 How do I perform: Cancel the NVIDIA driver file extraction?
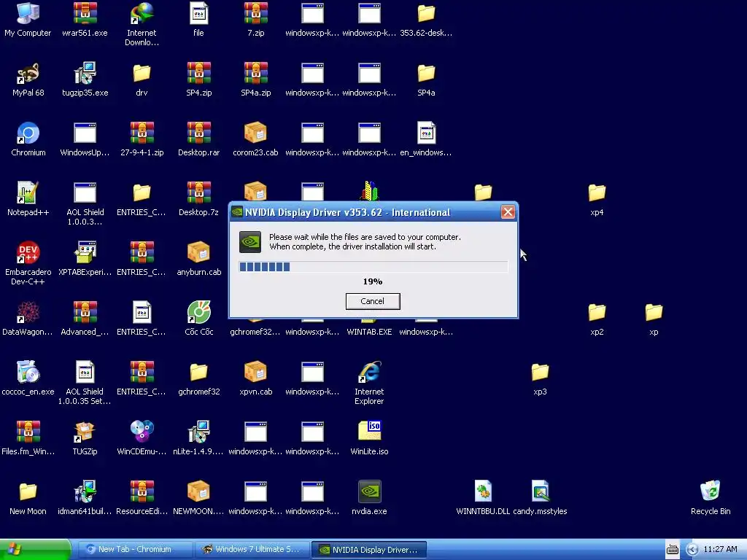[373, 301]
